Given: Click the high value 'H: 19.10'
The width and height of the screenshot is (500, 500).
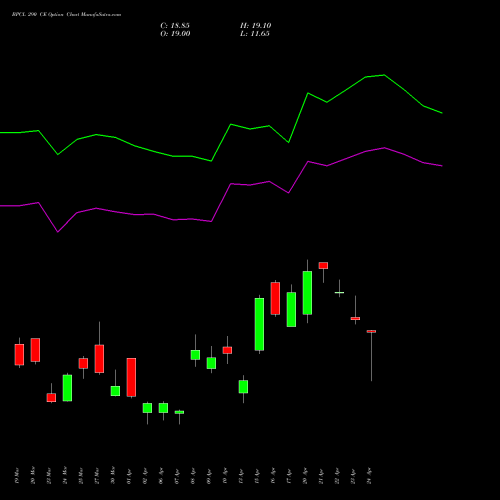Looking at the screenshot, I should [x=256, y=26].
